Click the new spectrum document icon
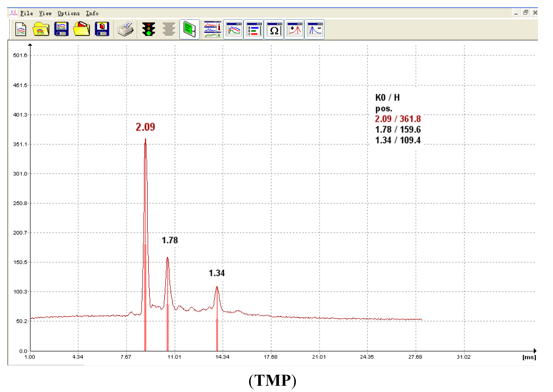 pyautogui.click(x=21, y=29)
